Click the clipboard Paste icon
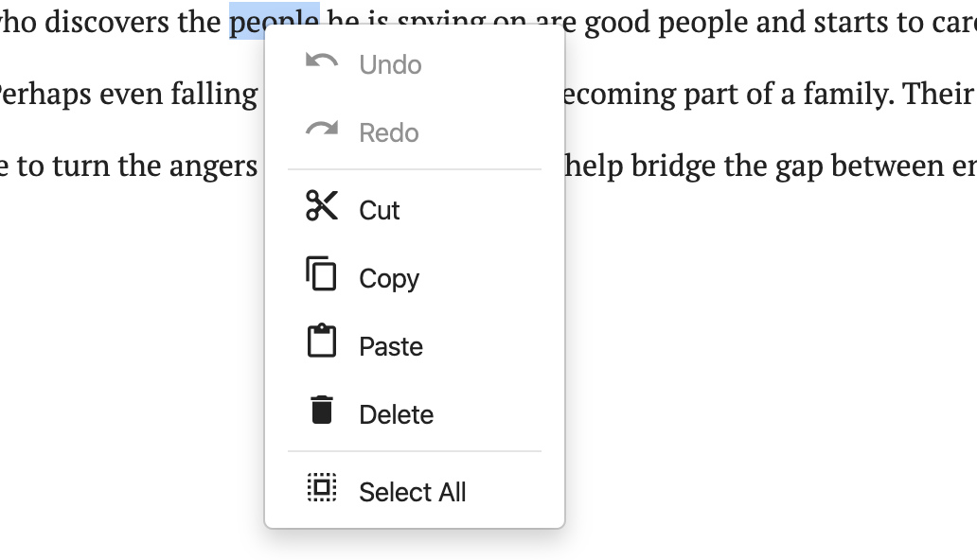 (x=322, y=341)
